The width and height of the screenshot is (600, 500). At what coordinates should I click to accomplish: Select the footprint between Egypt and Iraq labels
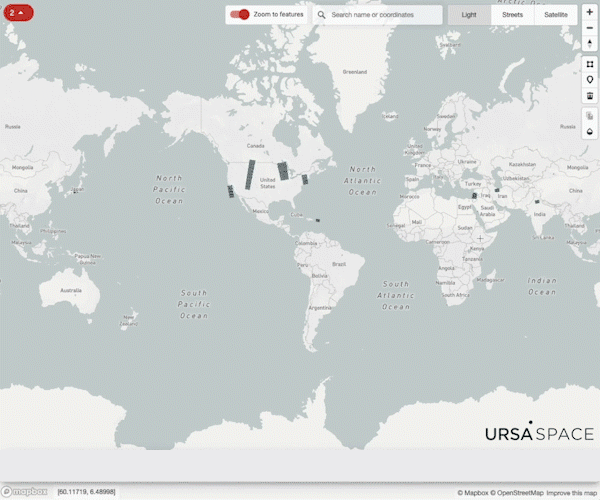coord(474,195)
